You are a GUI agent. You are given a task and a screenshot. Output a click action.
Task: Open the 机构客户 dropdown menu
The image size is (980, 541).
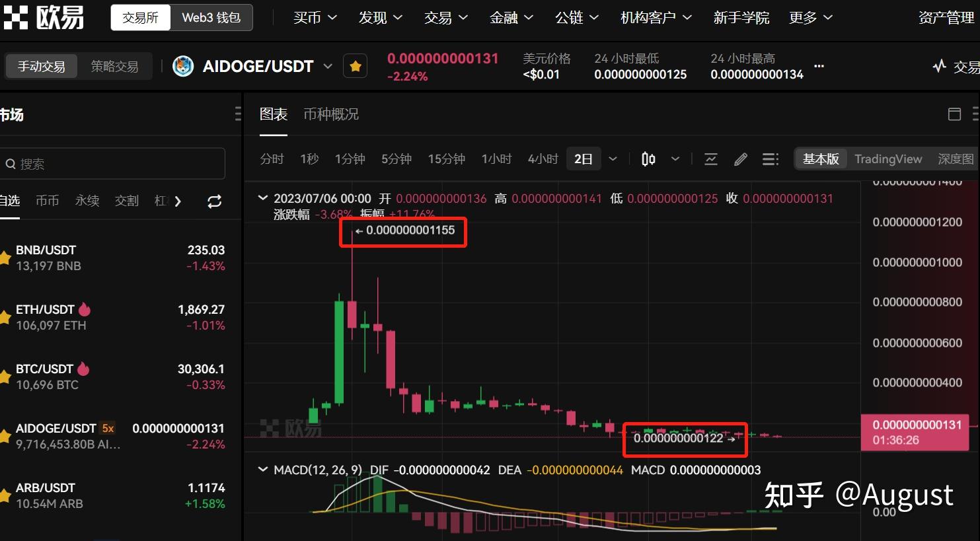[x=656, y=18]
